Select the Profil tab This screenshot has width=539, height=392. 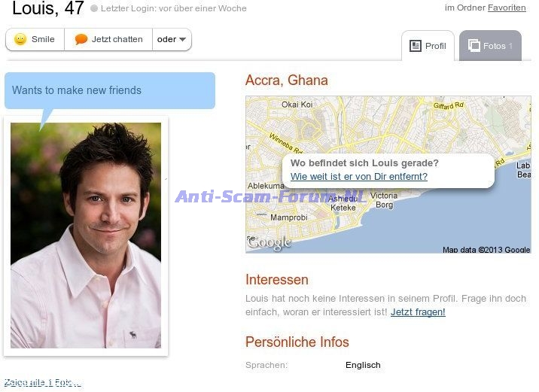[428, 46]
